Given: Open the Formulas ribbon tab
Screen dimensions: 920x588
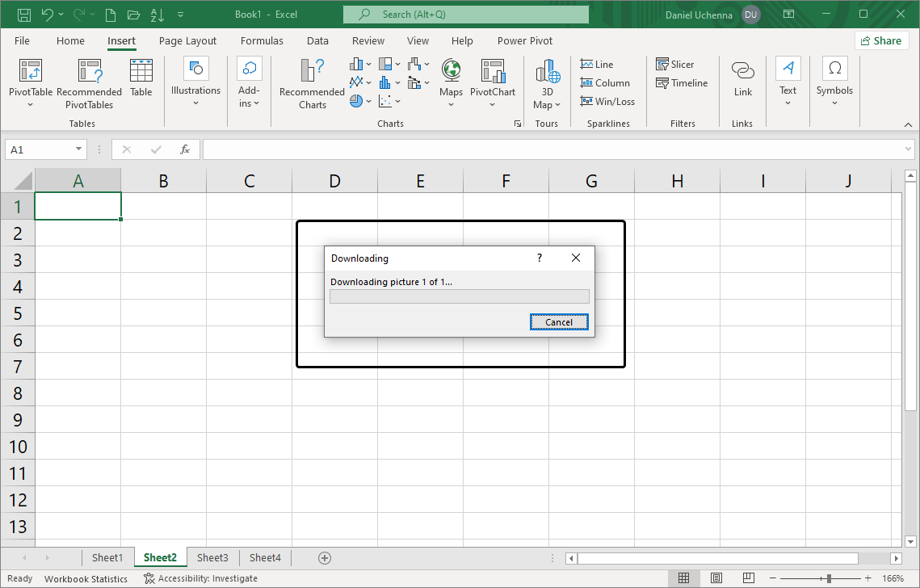Looking at the screenshot, I should pos(262,40).
